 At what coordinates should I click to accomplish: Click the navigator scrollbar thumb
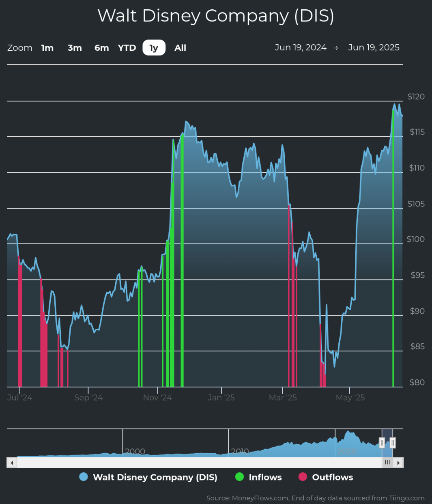[x=388, y=463]
